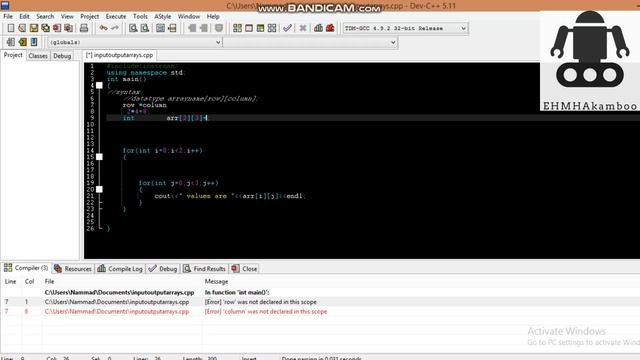Open the Project menu

(89, 16)
